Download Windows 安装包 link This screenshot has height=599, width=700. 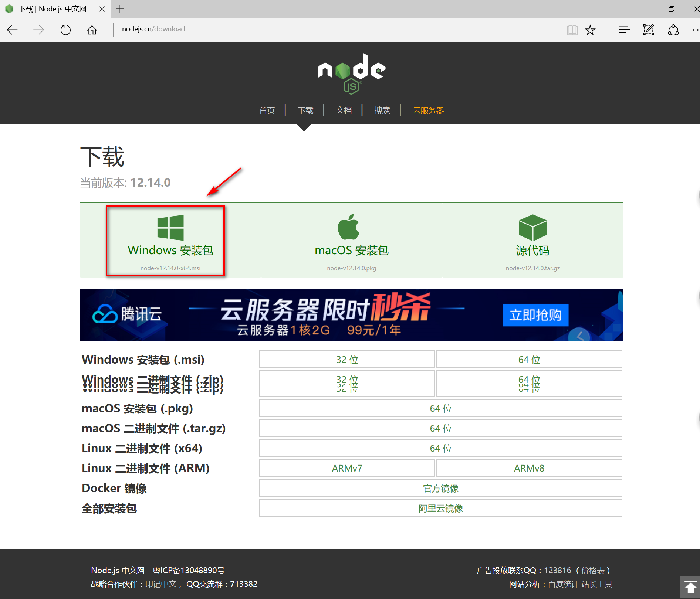click(x=170, y=251)
